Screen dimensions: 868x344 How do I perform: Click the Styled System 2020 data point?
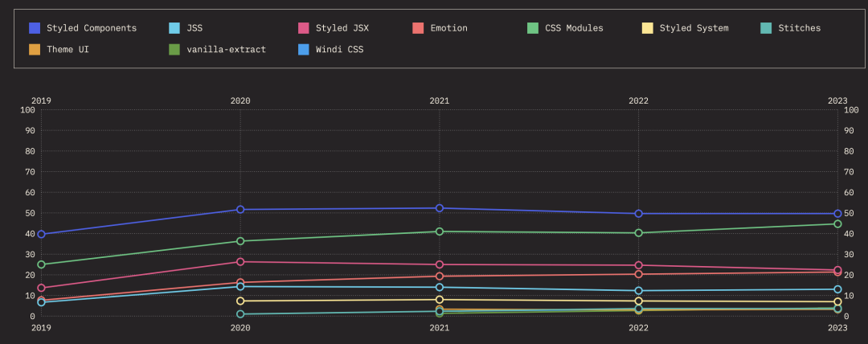coord(240,301)
